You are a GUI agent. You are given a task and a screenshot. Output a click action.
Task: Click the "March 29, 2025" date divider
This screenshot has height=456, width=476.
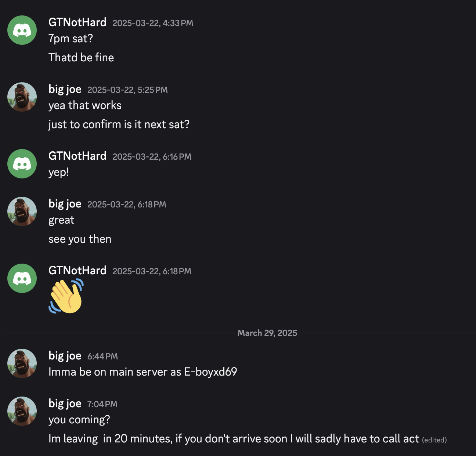pyautogui.click(x=267, y=333)
